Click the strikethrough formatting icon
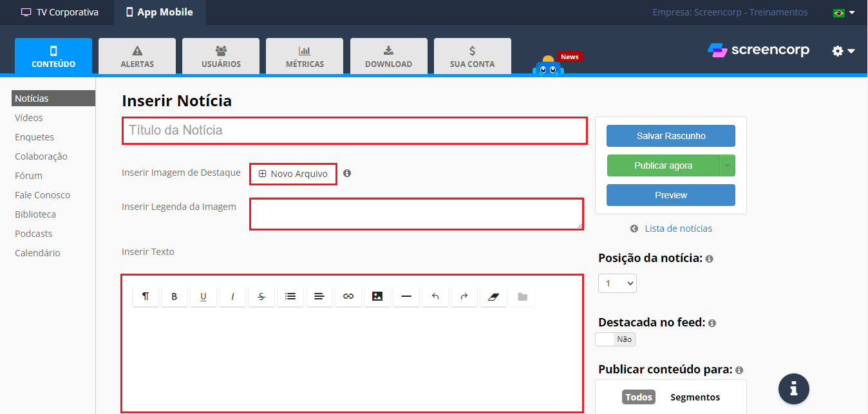 [x=261, y=296]
